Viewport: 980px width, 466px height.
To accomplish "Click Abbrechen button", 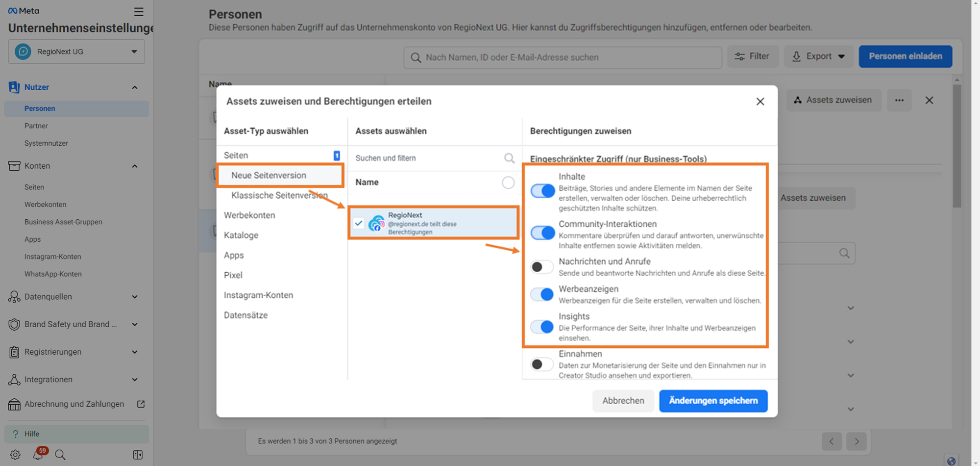I will (623, 401).
